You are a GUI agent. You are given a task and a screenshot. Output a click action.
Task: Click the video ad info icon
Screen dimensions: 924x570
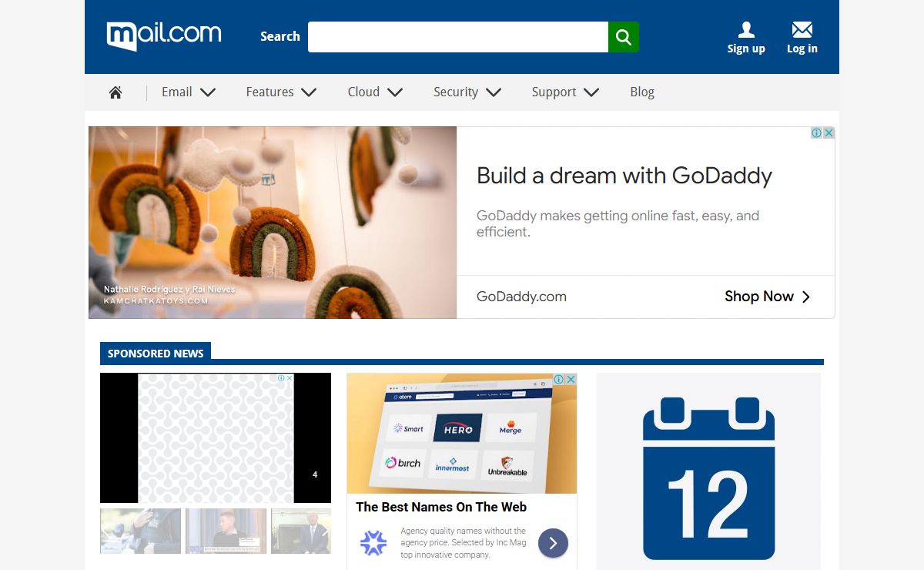tap(282, 378)
